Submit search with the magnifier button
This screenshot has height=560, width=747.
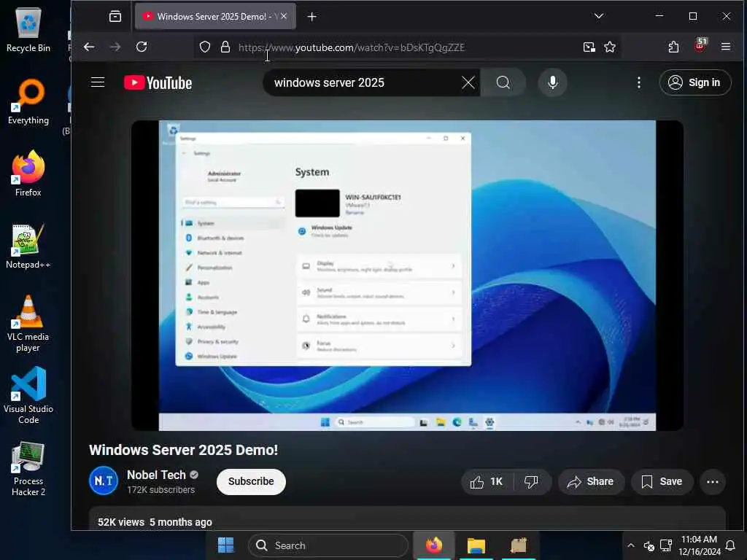(x=503, y=83)
